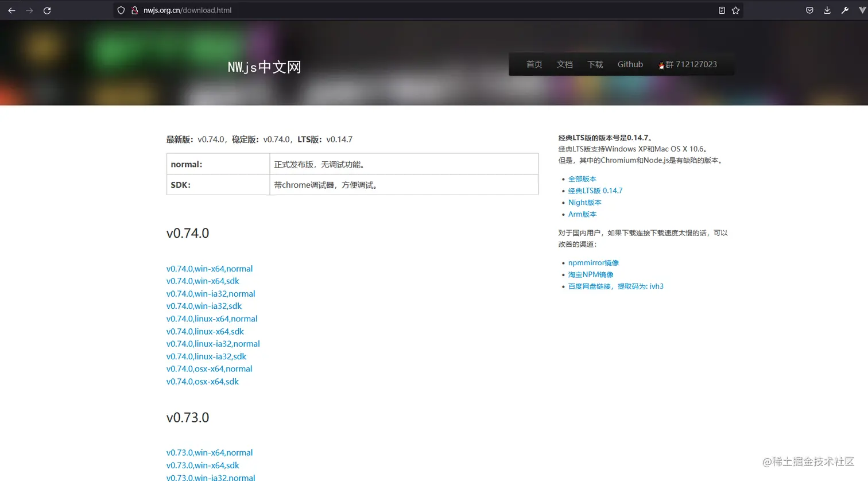Click the tracking protection shield icon
Viewport: 868px width, 481px height.
pos(121,10)
